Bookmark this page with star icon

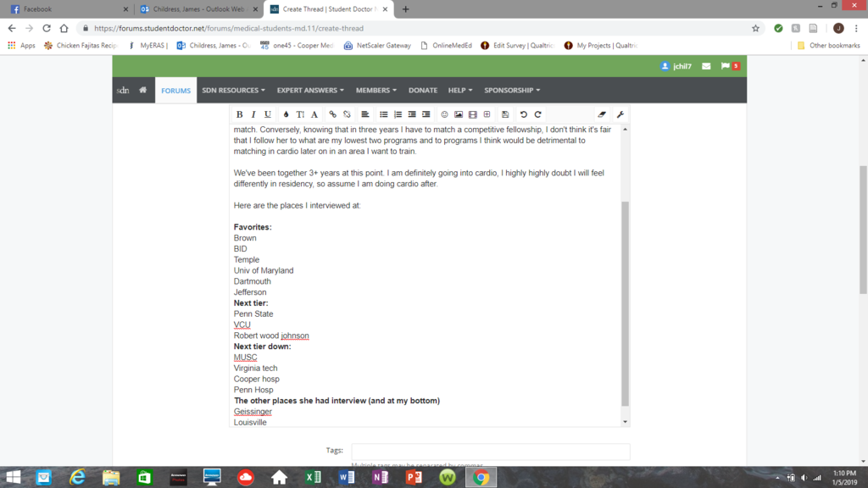755,28
